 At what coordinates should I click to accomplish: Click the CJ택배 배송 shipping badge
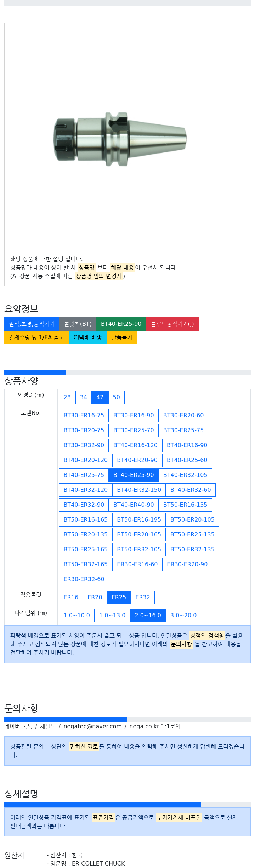pyautogui.click(x=87, y=338)
